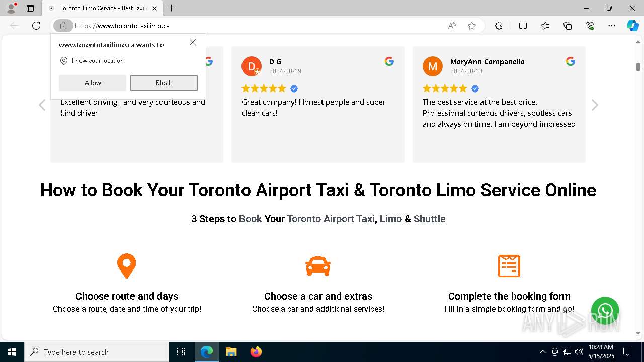Launch Firefox from the taskbar
This screenshot has height=362, width=644.
coord(256,352)
